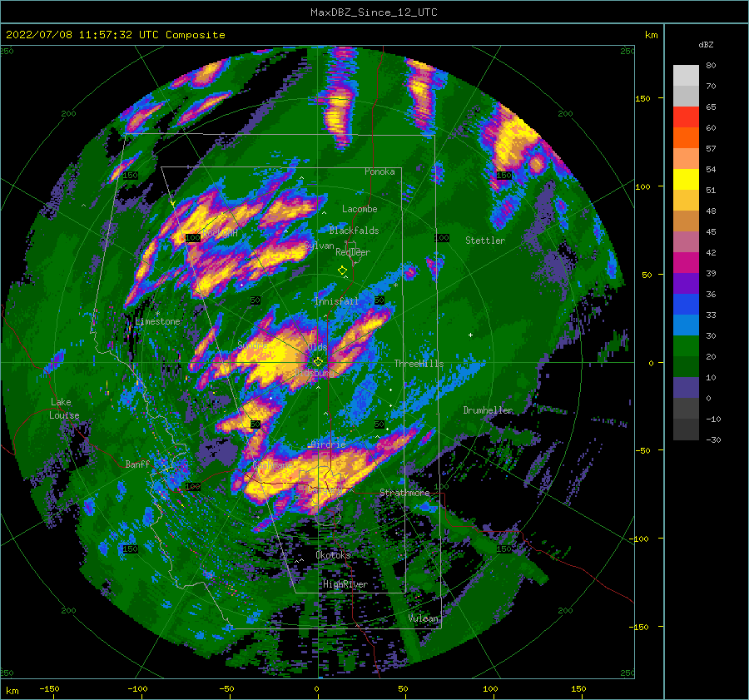749x700 pixels.
Task: Click the Innisfail city label
Action: 336,301
